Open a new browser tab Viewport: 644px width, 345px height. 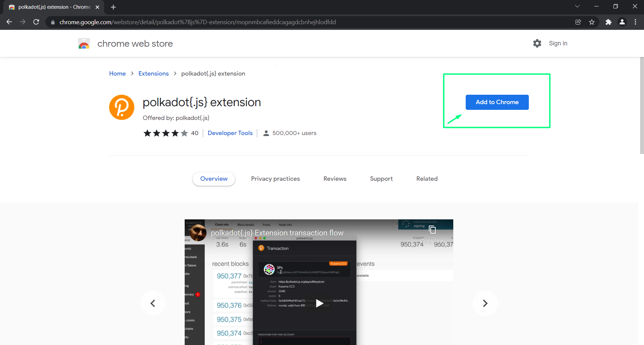(x=113, y=7)
